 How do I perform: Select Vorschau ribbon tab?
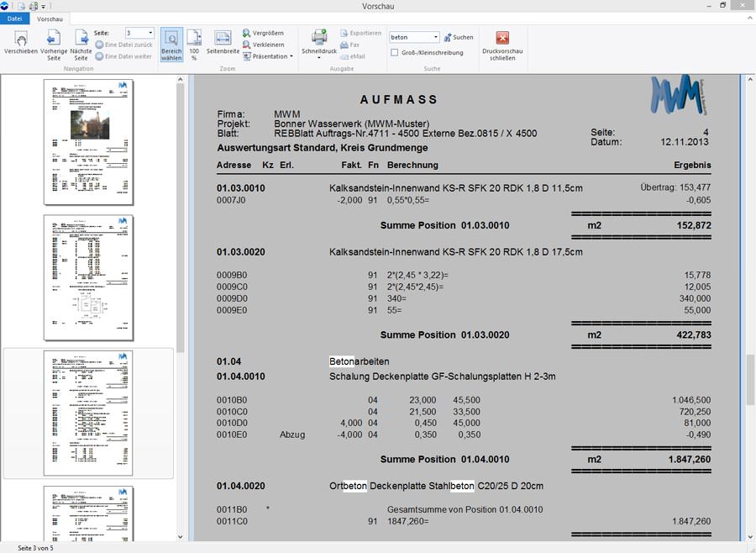click(50, 18)
